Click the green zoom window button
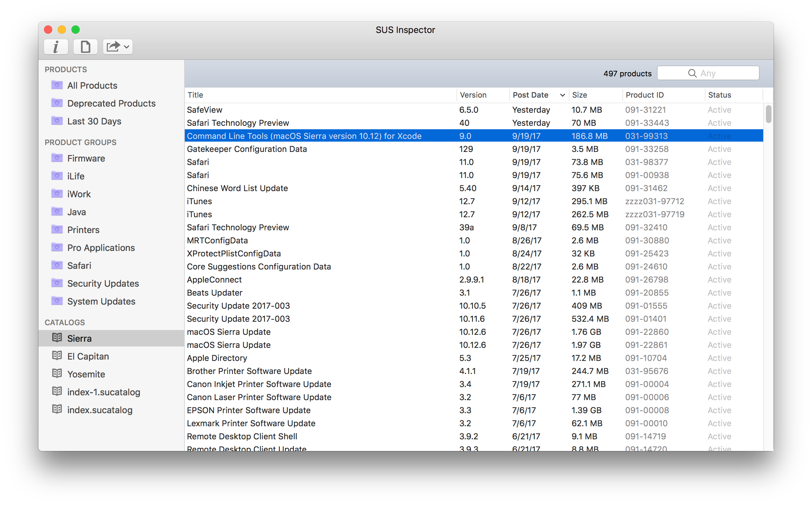 click(x=76, y=30)
